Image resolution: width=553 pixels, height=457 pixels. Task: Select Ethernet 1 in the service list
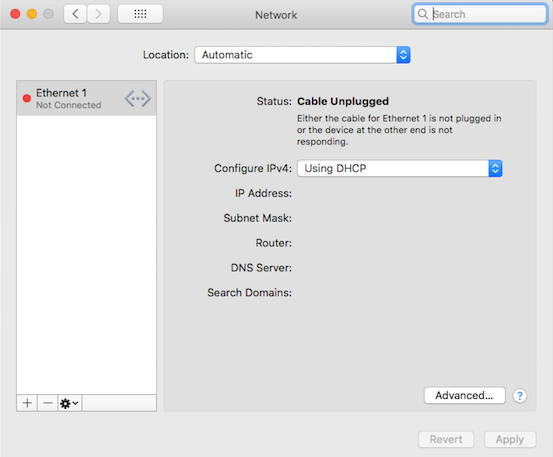[x=86, y=98]
